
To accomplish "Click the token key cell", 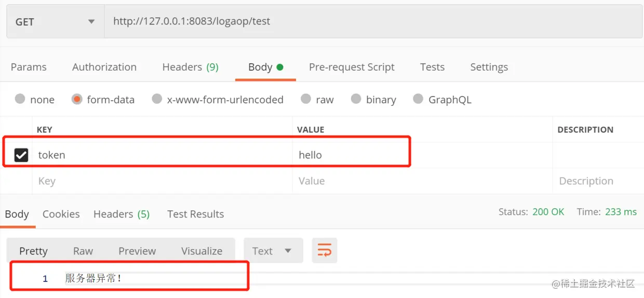I will [x=162, y=155].
